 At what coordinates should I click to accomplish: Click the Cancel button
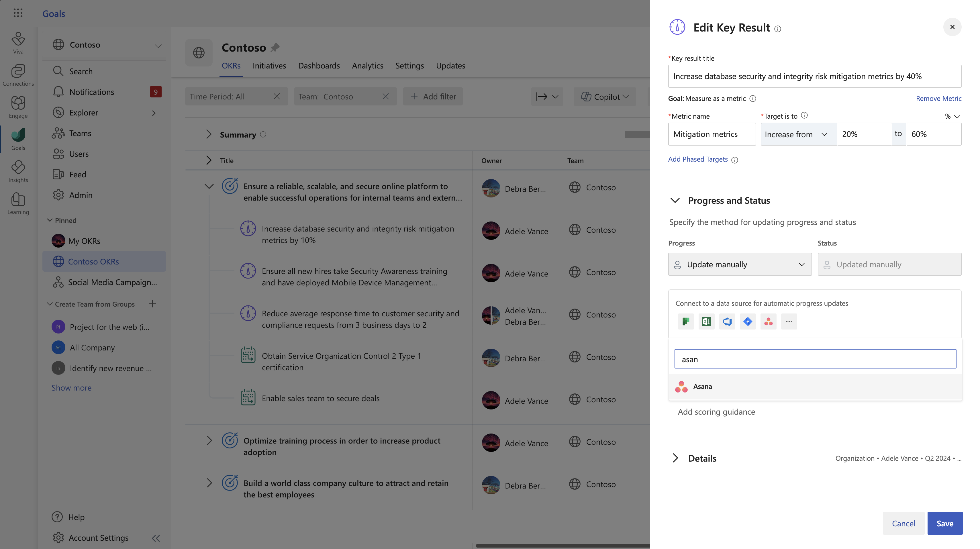903,523
